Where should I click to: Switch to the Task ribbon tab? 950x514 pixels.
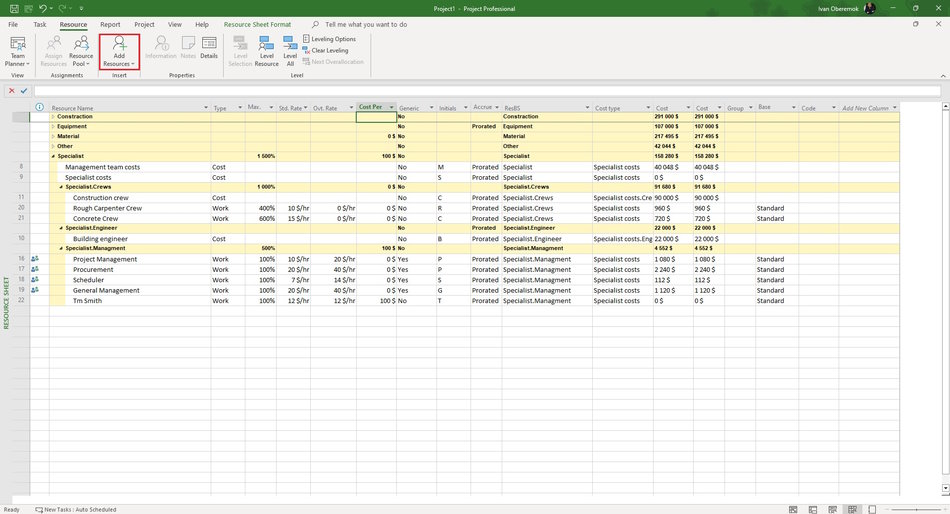40,24
